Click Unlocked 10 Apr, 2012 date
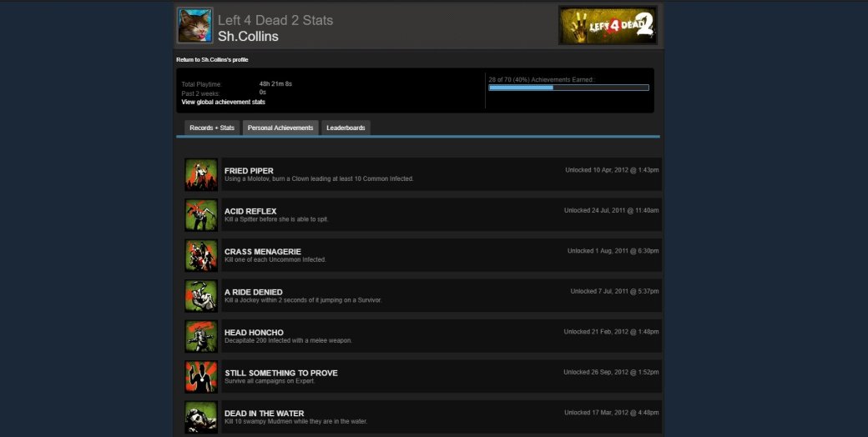The image size is (868, 437). [x=612, y=170]
